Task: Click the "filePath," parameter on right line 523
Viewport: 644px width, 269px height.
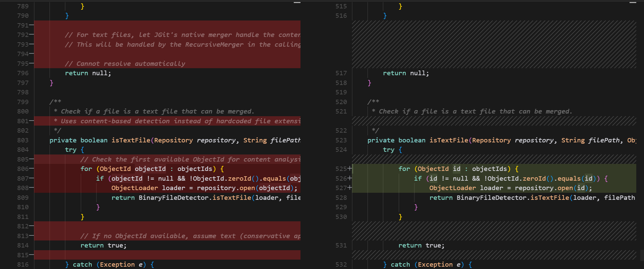Action: pos(606,140)
